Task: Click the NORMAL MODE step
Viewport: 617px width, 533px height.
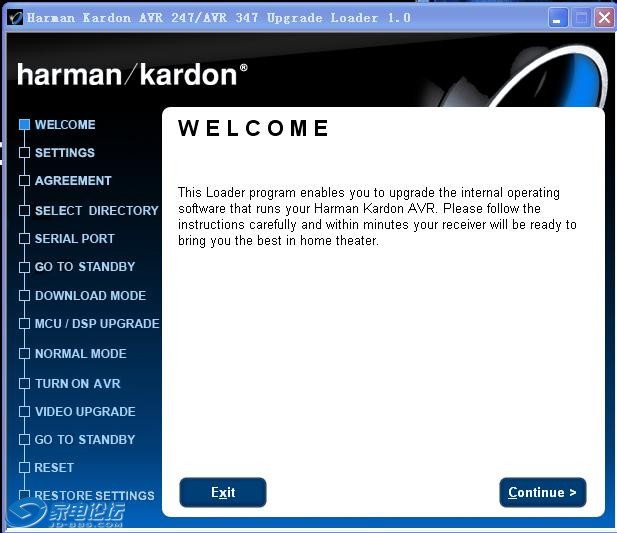Action: point(81,353)
